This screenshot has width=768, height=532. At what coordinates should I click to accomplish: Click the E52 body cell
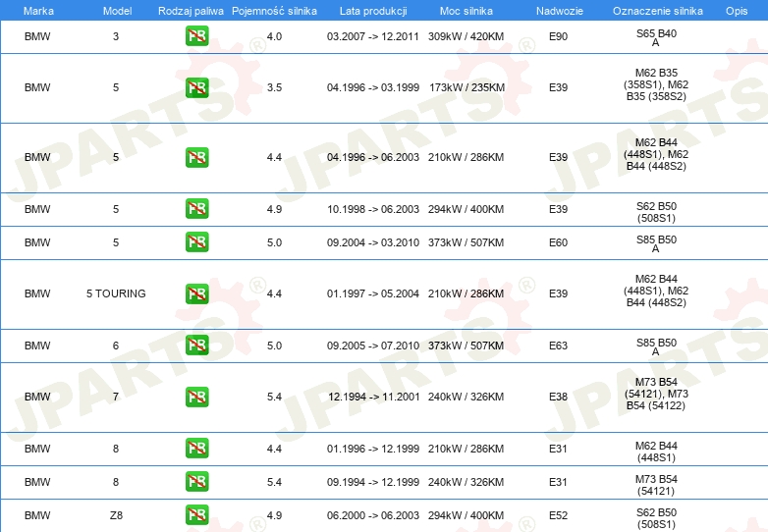click(559, 515)
